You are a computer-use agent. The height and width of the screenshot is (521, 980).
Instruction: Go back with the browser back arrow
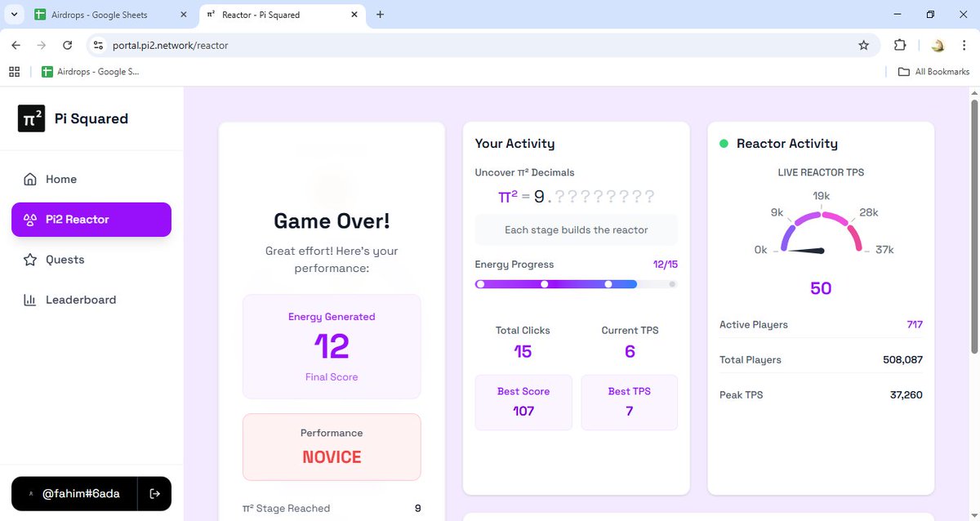tap(16, 46)
